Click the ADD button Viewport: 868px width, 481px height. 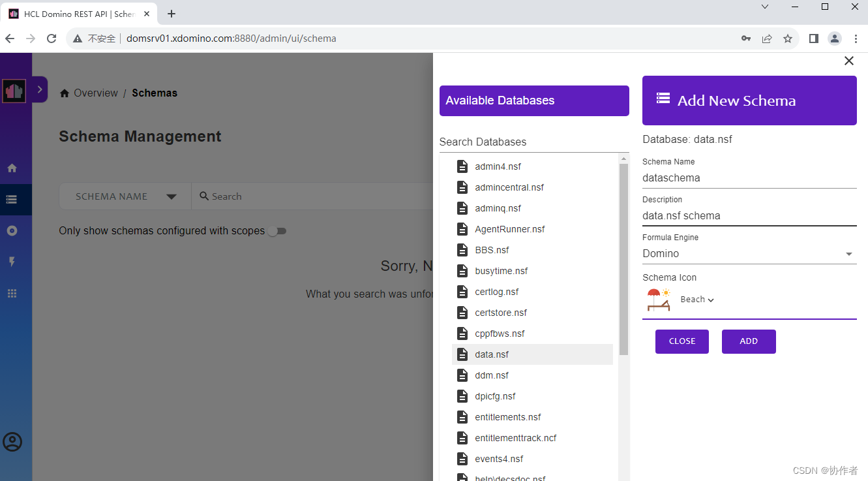coord(749,341)
